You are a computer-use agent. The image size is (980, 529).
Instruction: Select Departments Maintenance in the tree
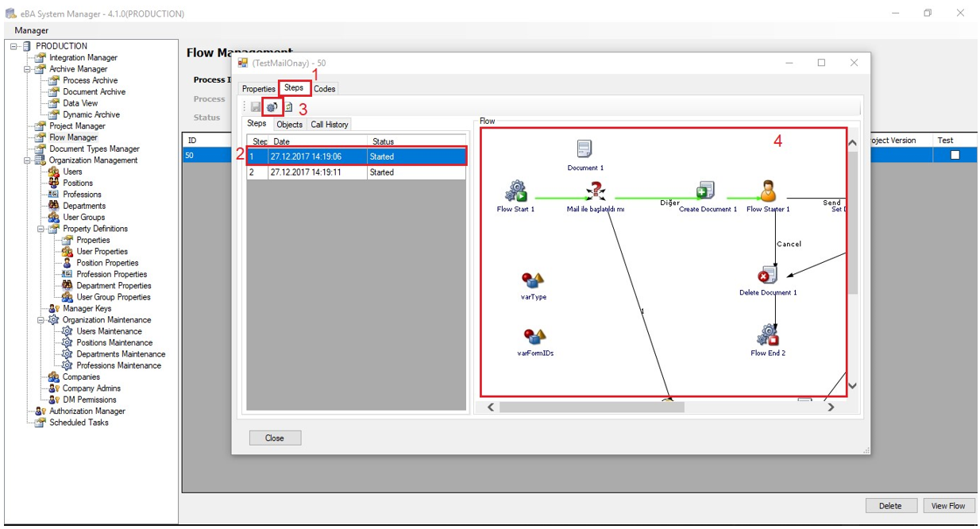click(x=121, y=354)
